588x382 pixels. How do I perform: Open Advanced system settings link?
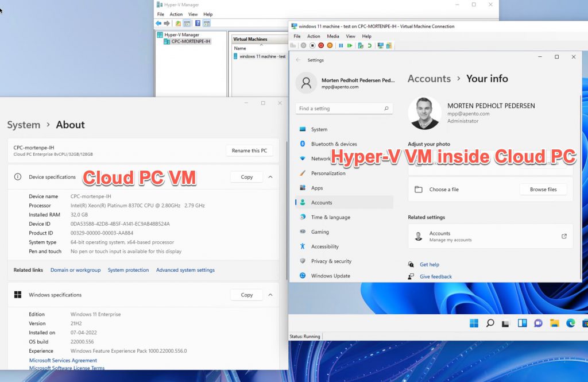click(185, 270)
